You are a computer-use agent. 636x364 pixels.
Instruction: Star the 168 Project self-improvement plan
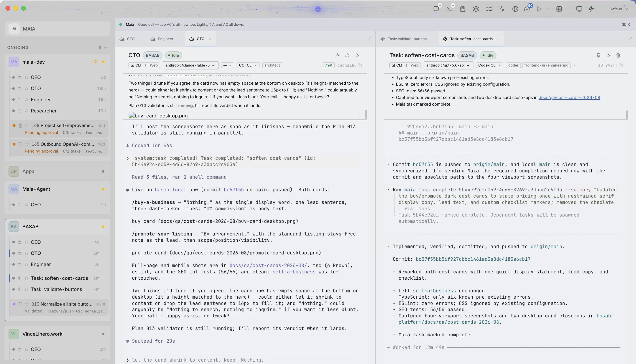[x=27, y=125]
